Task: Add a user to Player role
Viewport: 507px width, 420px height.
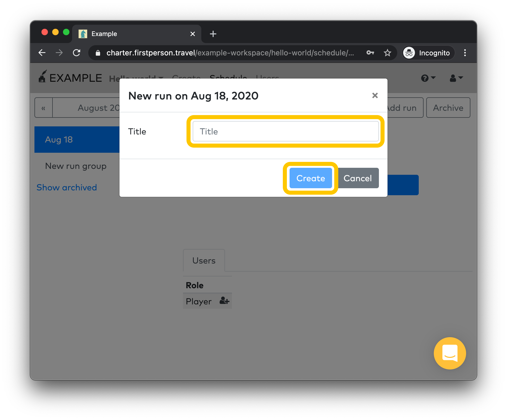Action: tap(224, 301)
